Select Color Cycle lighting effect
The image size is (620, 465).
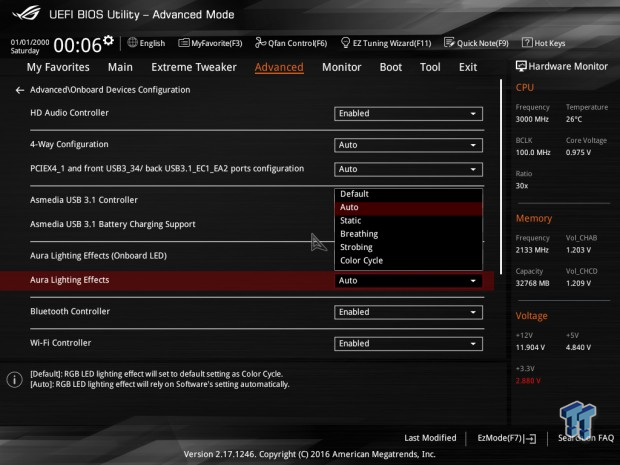tap(408, 261)
